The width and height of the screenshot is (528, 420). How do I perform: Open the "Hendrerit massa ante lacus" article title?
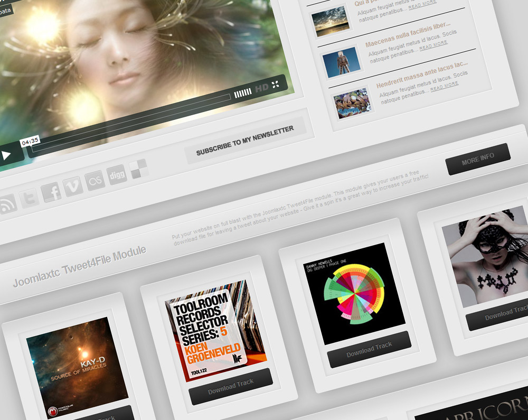(422, 75)
